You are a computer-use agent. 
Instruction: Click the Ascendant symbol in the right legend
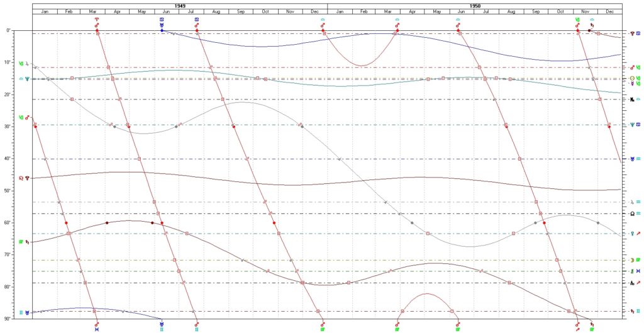tap(632, 283)
